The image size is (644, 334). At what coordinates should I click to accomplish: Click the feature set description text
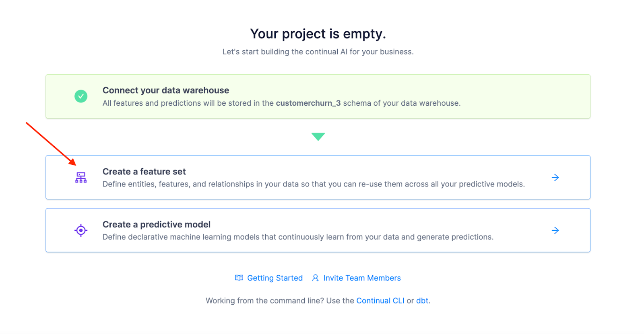[314, 184]
